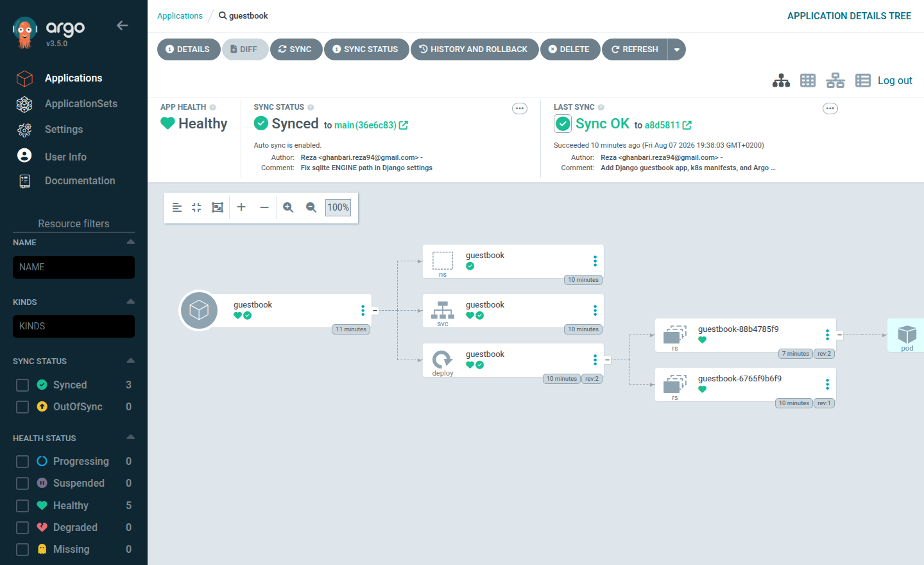Check the Progressing filter checkbox

(x=22, y=462)
